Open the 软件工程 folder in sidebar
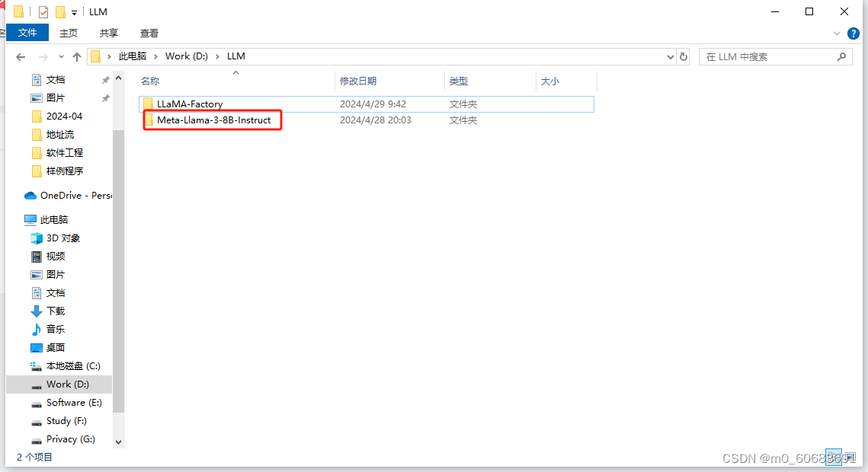The image size is (868, 472). point(65,152)
